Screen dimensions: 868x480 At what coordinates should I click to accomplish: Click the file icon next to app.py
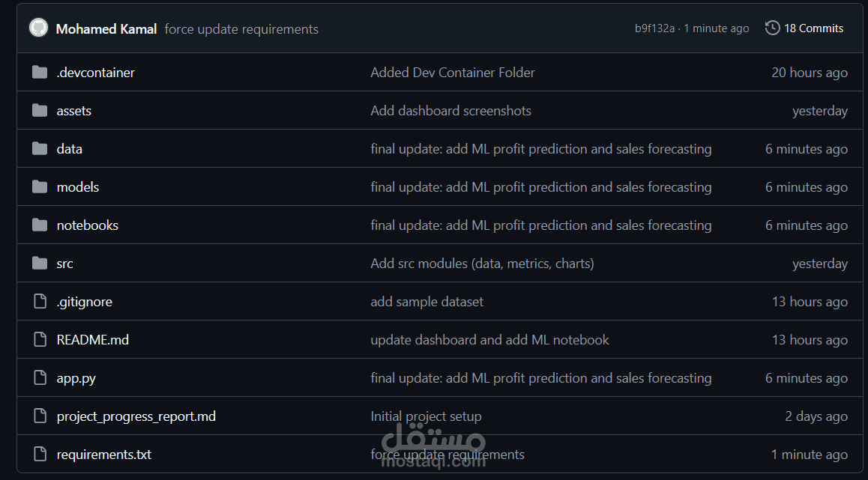[x=40, y=378]
